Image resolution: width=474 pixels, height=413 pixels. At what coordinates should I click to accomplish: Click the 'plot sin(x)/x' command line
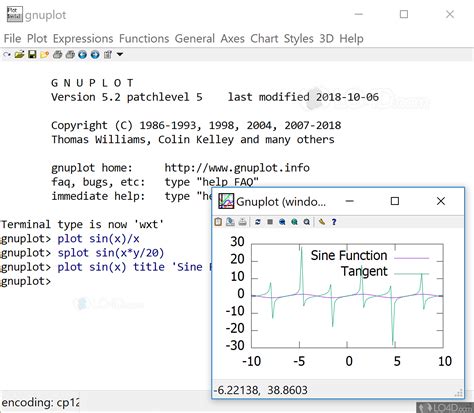click(98, 239)
